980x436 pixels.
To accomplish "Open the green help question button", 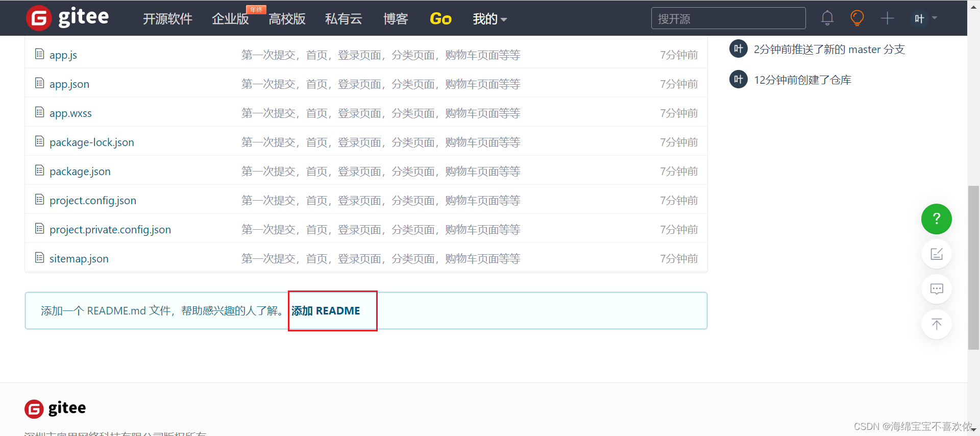I will 937,219.
